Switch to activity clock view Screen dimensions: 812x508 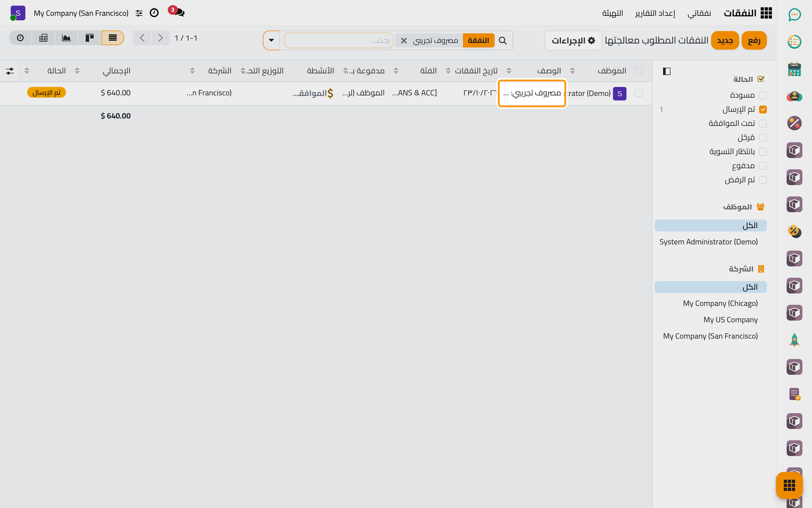tap(20, 38)
